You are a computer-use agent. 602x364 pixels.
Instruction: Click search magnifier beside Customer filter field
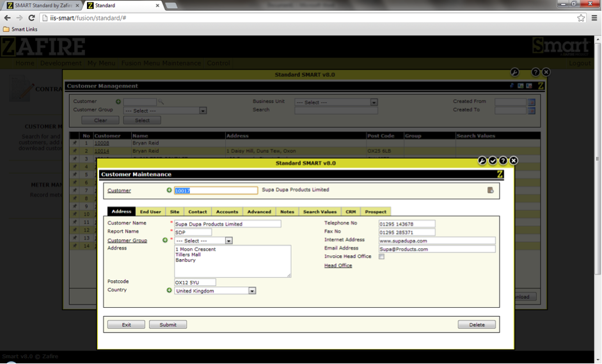[161, 102]
